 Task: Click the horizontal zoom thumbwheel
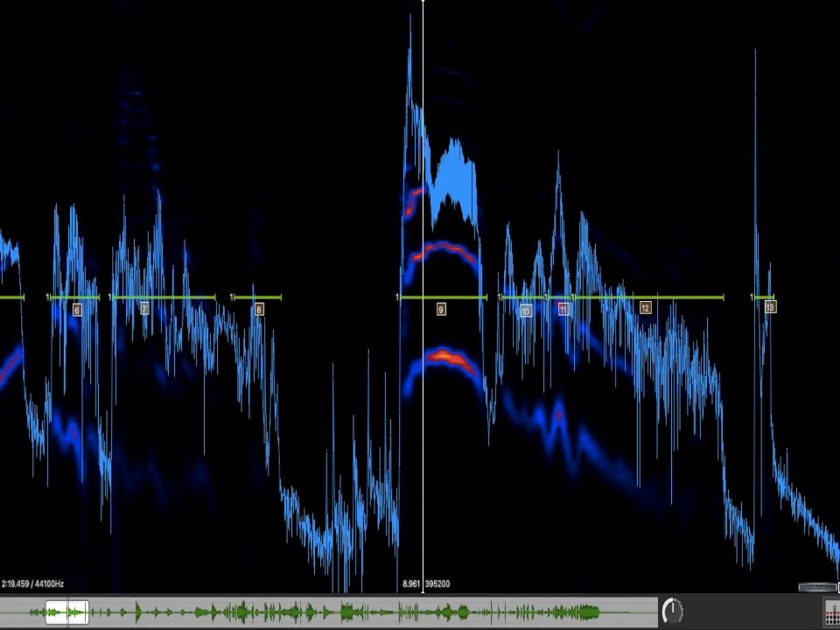pos(817,587)
